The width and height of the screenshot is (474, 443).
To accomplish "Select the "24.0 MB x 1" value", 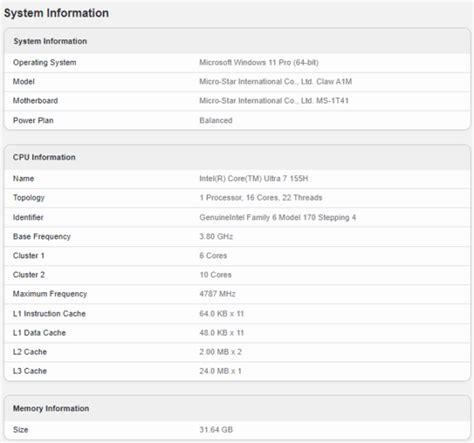I will [x=220, y=371].
